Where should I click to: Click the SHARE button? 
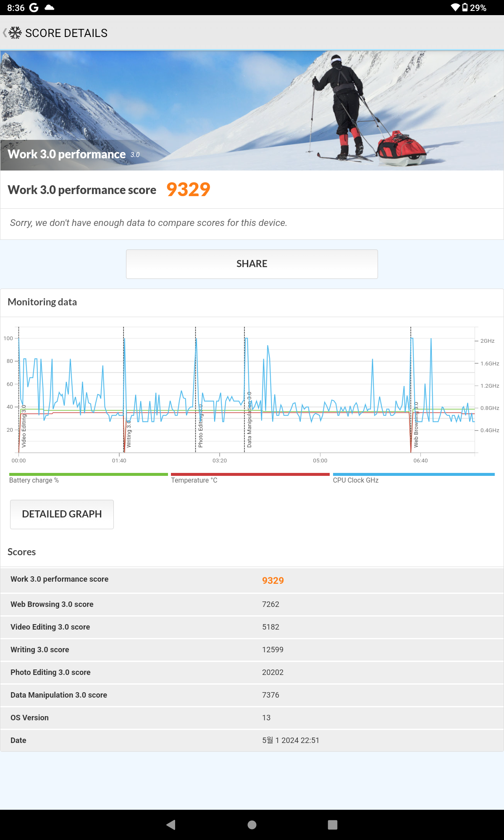tap(252, 264)
